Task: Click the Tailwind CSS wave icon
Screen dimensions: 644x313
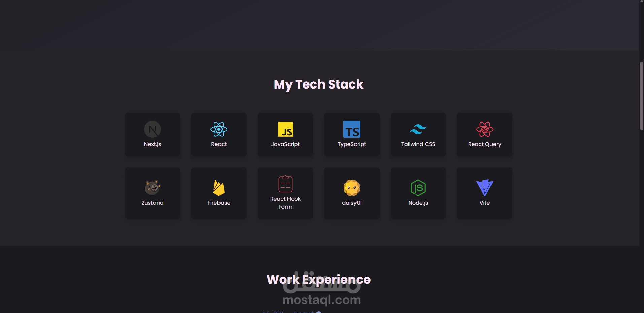Action: click(x=418, y=129)
